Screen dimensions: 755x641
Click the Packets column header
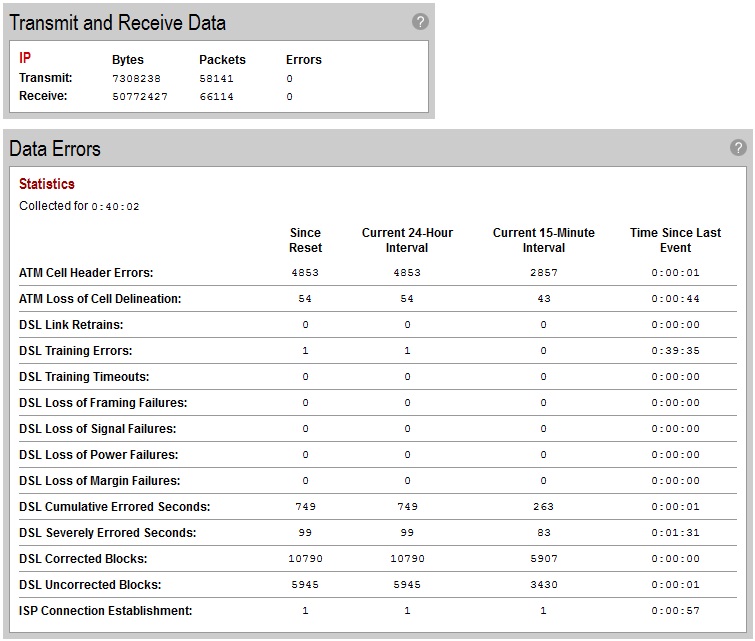pos(222,60)
